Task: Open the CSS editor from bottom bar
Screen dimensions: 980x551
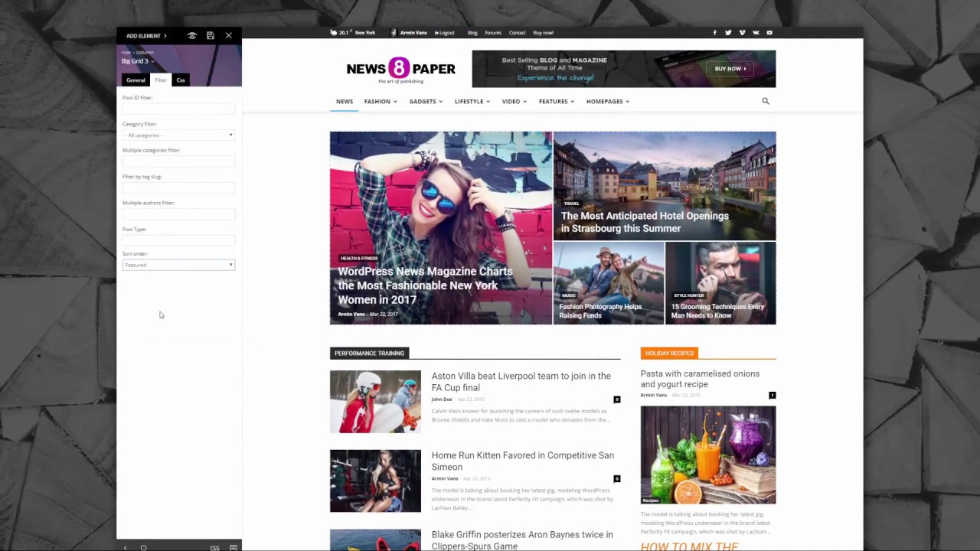Action: point(215,548)
